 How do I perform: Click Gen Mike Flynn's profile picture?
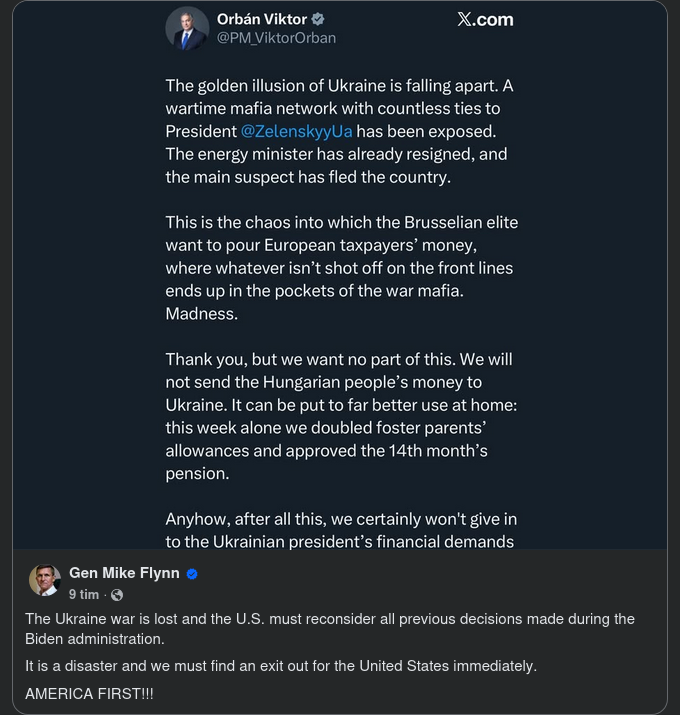[x=45, y=581]
